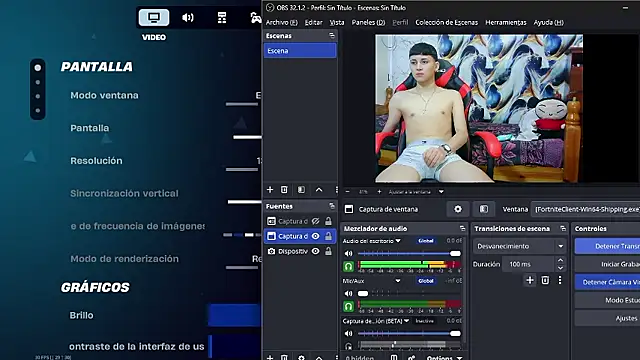Undock the Fuentes panel
This screenshot has height=360, width=640.
pyautogui.click(x=332, y=206)
